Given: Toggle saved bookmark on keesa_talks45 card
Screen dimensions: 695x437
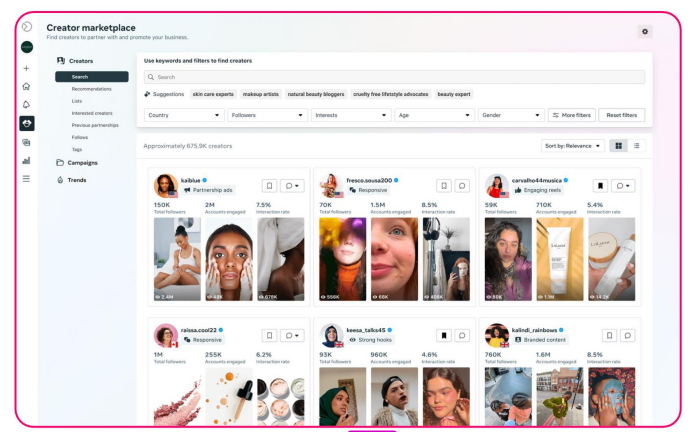Looking at the screenshot, I should click(444, 336).
